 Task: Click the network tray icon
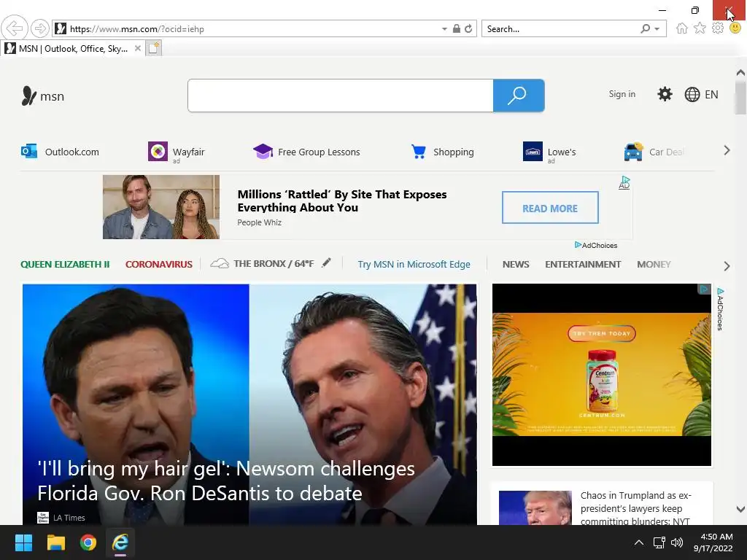tap(659, 542)
